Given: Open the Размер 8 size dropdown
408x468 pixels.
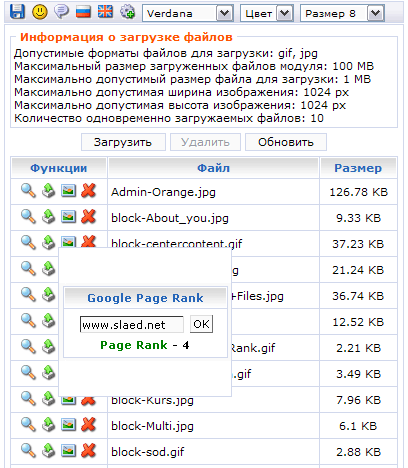Looking at the screenshot, I should (342, 13).
